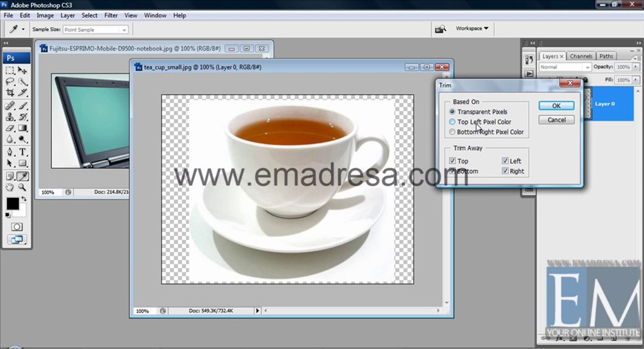Select the Zoom tool
Image resolution: width=644 pixels, height=349 pixels.
click(x=23, y=187)
